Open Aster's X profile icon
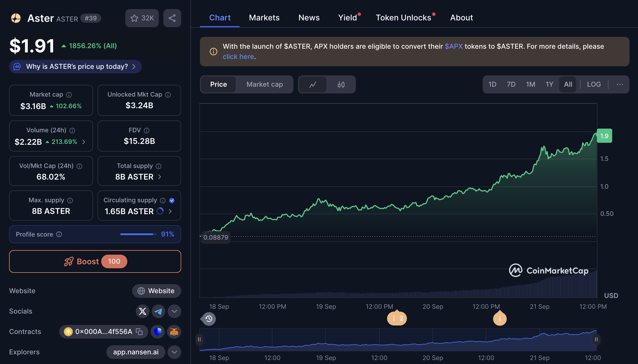Screen dimensions: 638x364 click(142, 311)
